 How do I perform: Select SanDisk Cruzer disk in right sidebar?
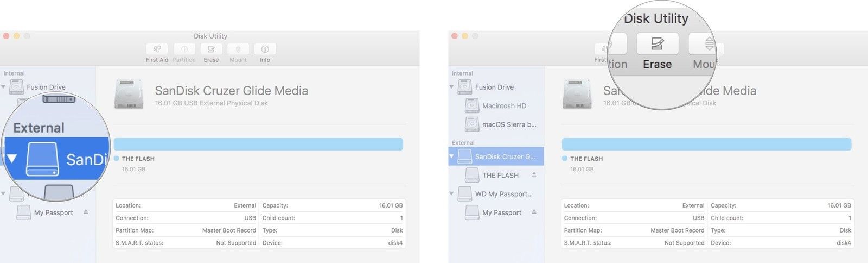(505, 156)
